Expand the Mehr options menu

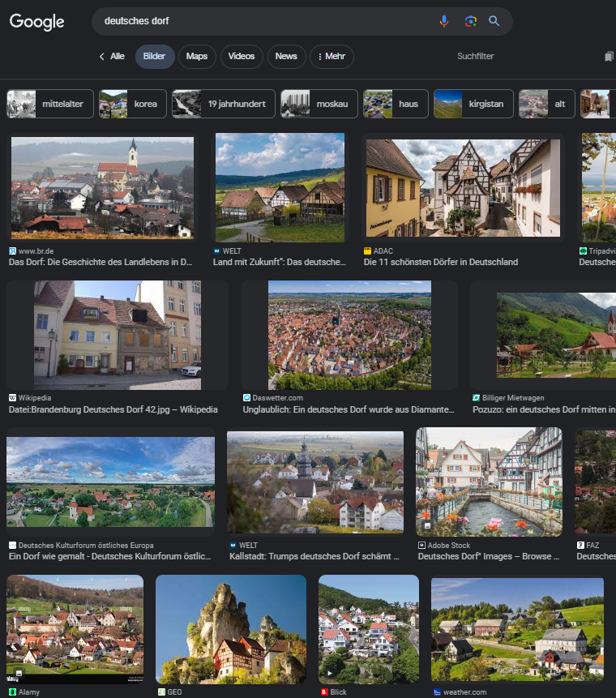(332, 57)
